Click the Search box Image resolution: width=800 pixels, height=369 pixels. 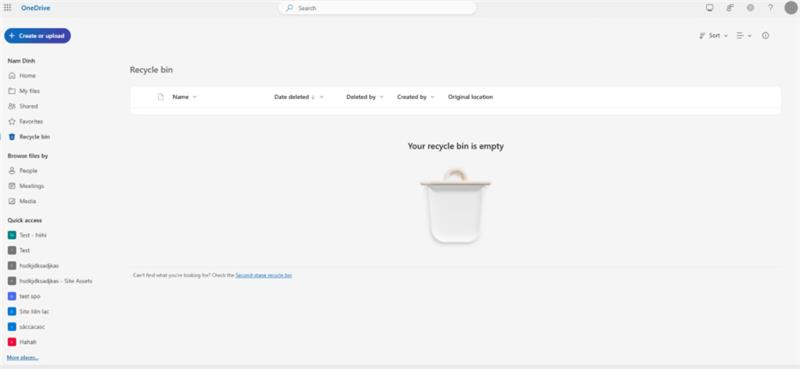tap(378, 8)
